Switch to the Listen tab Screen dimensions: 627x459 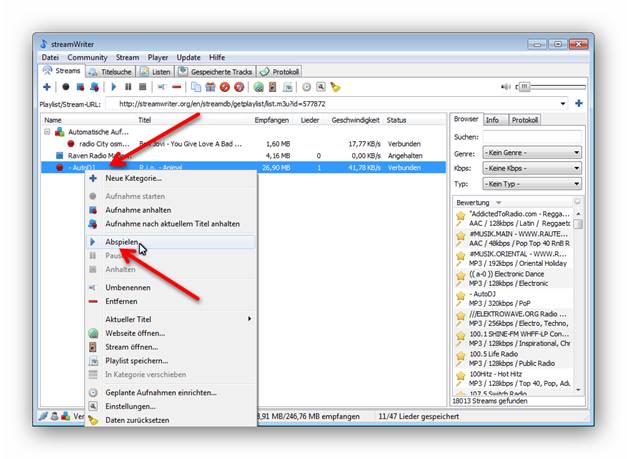pyautogui.click(x=156, y=72)
